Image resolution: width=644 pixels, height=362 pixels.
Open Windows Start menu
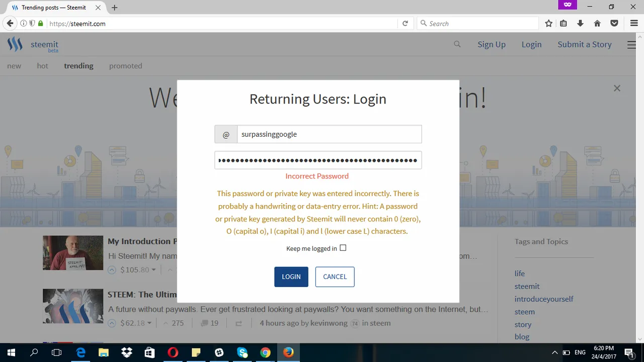pos(11,352)
